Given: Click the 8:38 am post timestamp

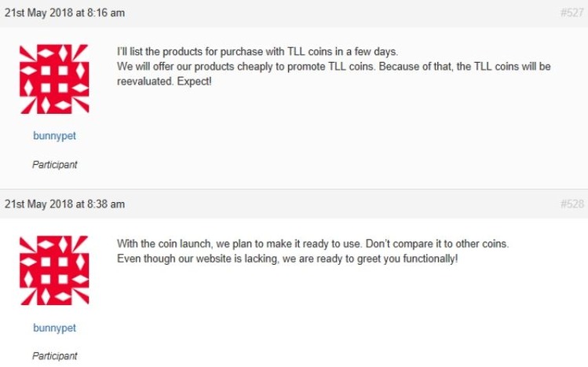Looking at the screenshot, I should coord(64,204).
